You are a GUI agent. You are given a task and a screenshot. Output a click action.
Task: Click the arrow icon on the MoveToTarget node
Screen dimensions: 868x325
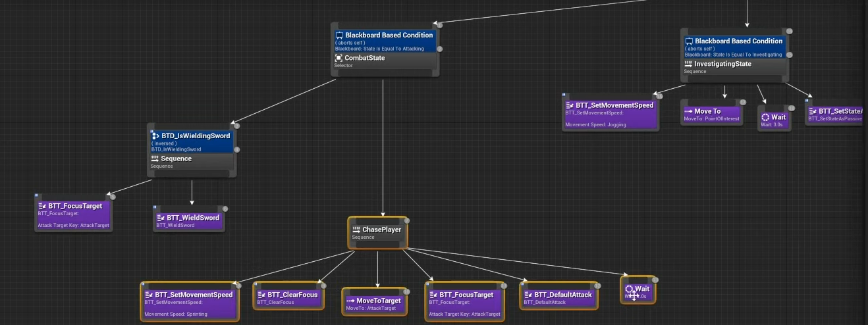point(350,301)
